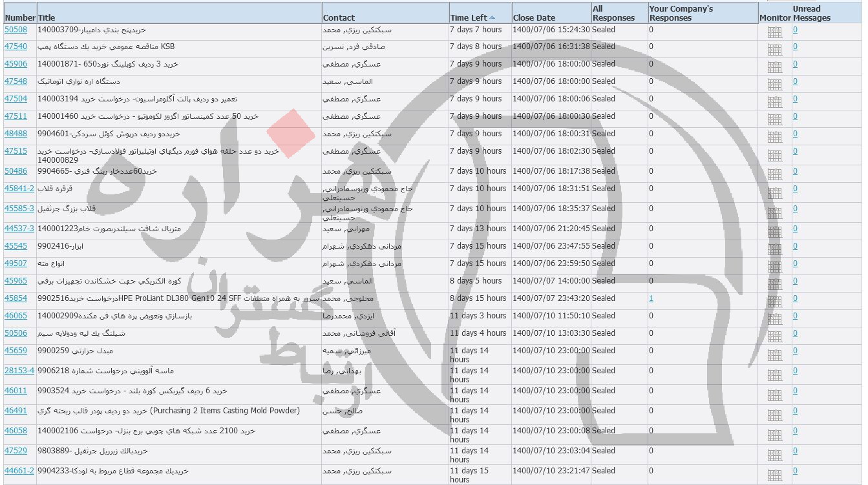Open Monitor icon in row 45906
Viewport: 868px width, 485px height.
click(774, 67)
